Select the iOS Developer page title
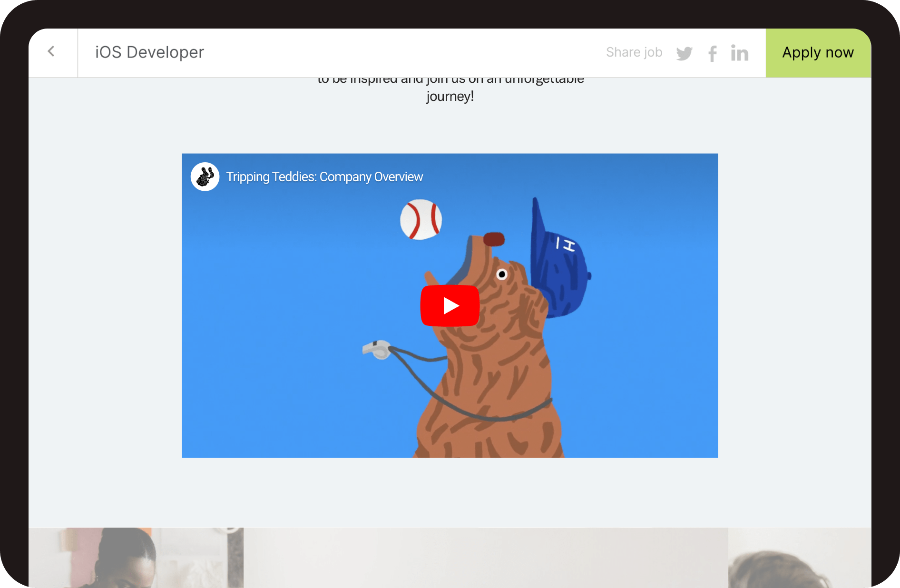 coord(149,52)
